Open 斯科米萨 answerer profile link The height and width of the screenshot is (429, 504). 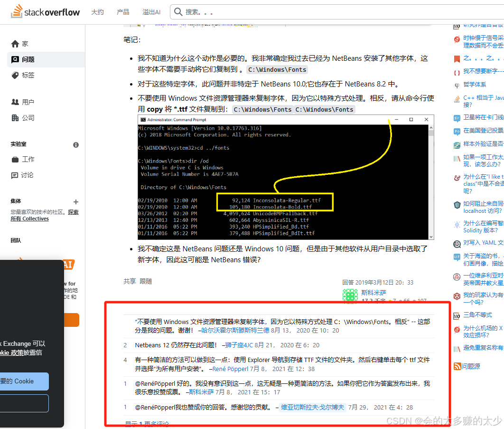(373, 293)
